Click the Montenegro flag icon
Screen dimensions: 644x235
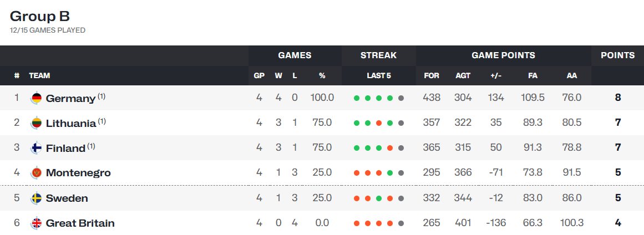tap(37, 173)
